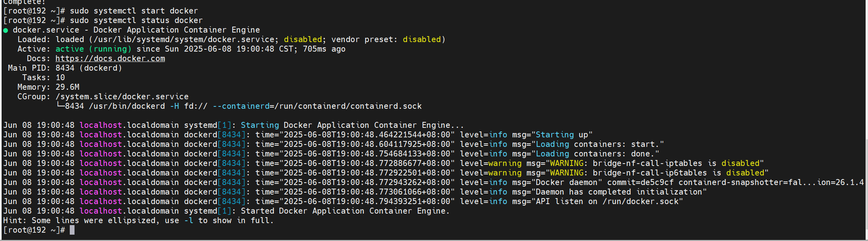Screen dimensions: 868x241
Task: Click 'Starting Docker Application Container Engine...' log text
Action: coord(352,125)
